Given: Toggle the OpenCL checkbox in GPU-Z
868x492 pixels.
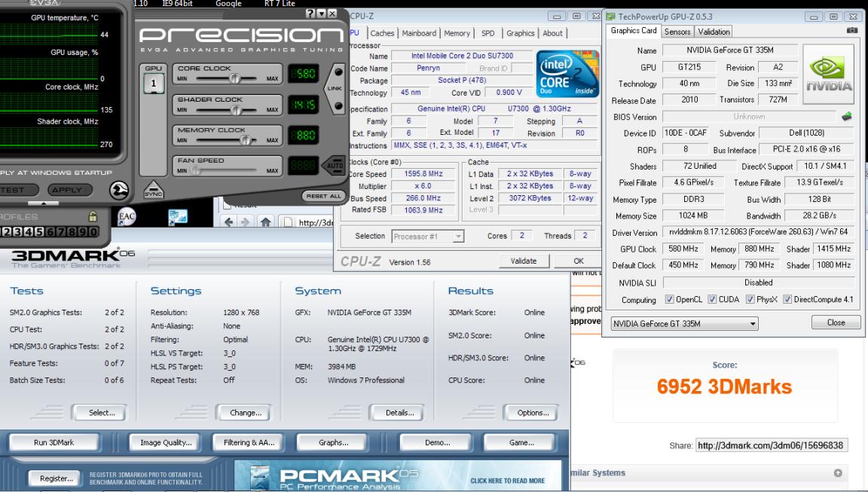Looking at the screenshot, I should [x=669, y=299].
